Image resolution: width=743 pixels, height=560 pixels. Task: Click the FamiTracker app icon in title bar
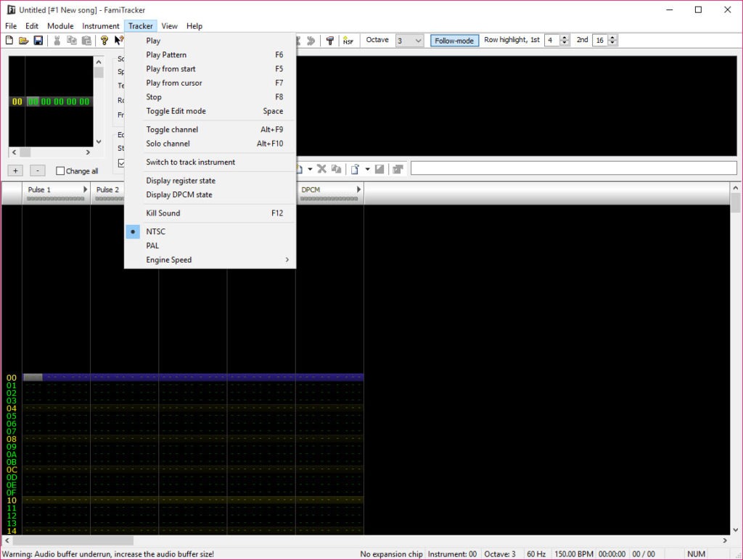click(x=10, y=9)
